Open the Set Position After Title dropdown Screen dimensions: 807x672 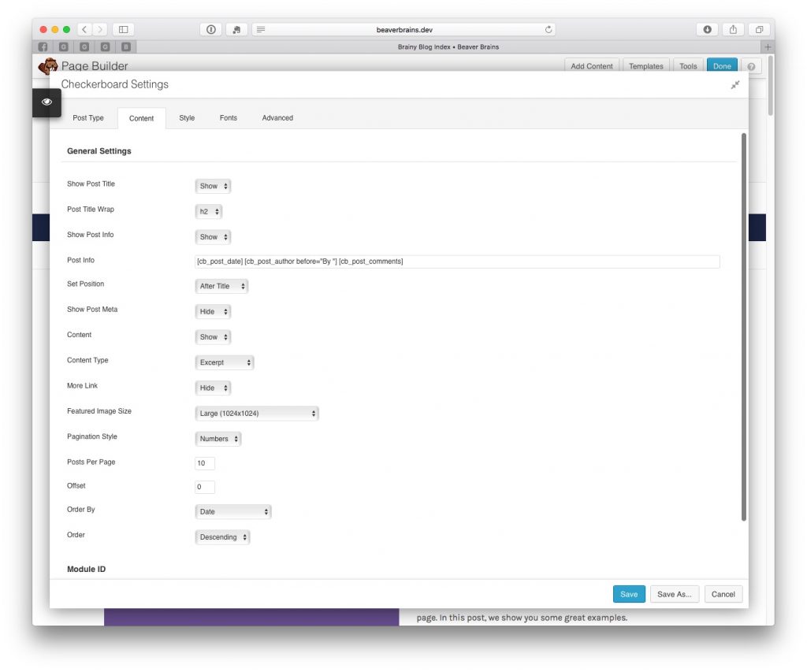click(221, 286)
